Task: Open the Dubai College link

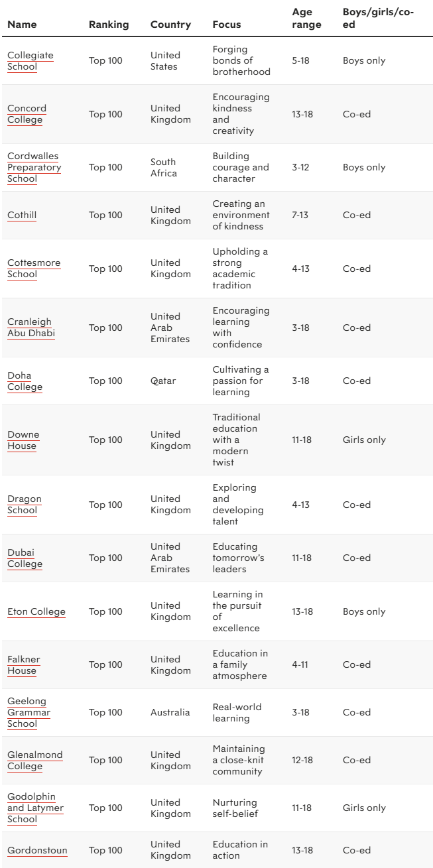Action: 25,558
